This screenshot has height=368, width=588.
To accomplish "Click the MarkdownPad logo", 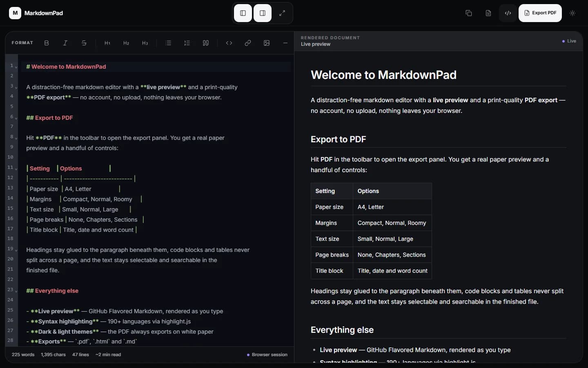I will [x=36, y=13].
